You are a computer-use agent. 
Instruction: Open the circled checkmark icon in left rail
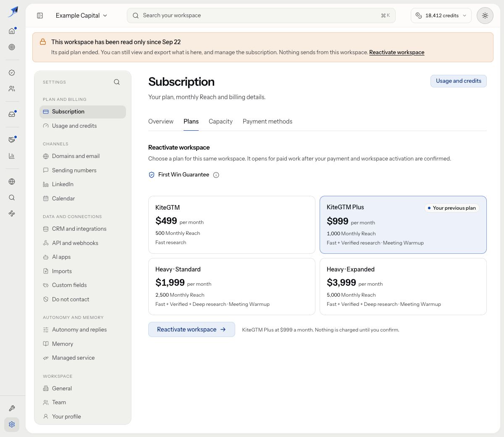12,73
